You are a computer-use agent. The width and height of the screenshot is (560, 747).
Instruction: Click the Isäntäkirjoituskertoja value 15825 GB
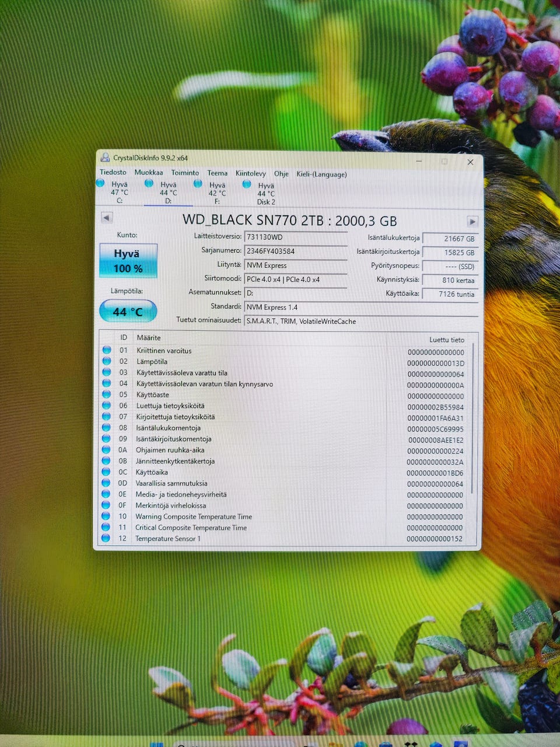click(450, 253)
